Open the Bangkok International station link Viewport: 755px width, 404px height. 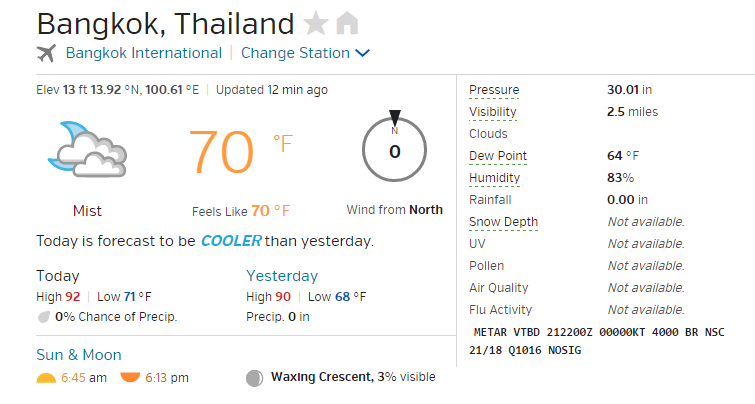click(143, 53)
